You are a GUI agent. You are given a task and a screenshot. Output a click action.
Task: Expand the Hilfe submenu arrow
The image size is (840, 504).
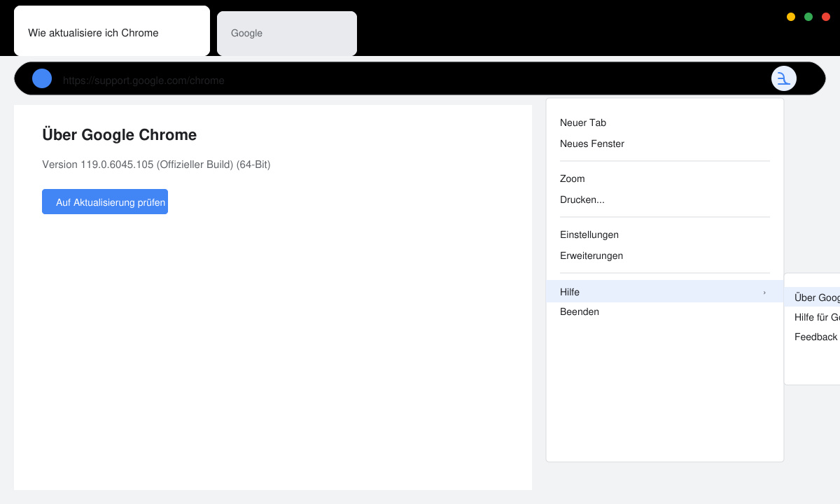(x=764, y=292)
